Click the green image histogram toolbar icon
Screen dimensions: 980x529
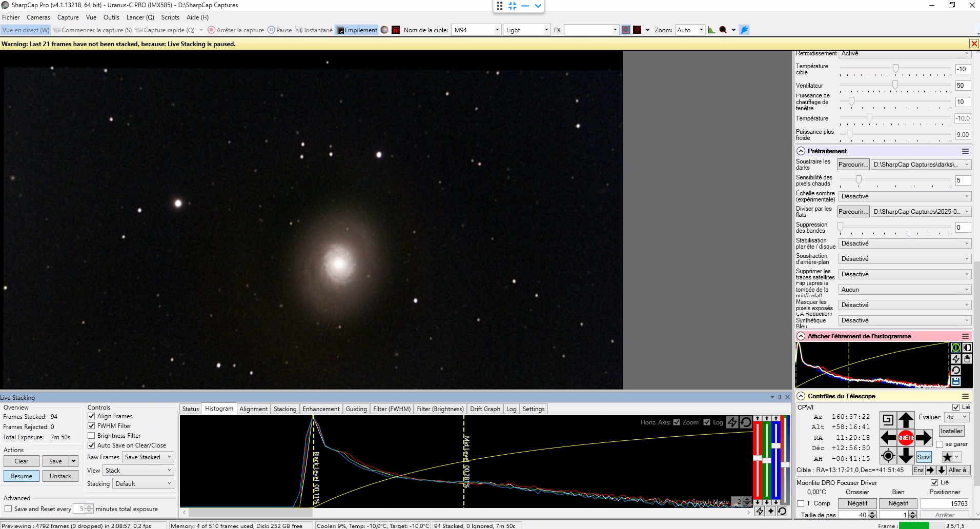click(711, 30)
